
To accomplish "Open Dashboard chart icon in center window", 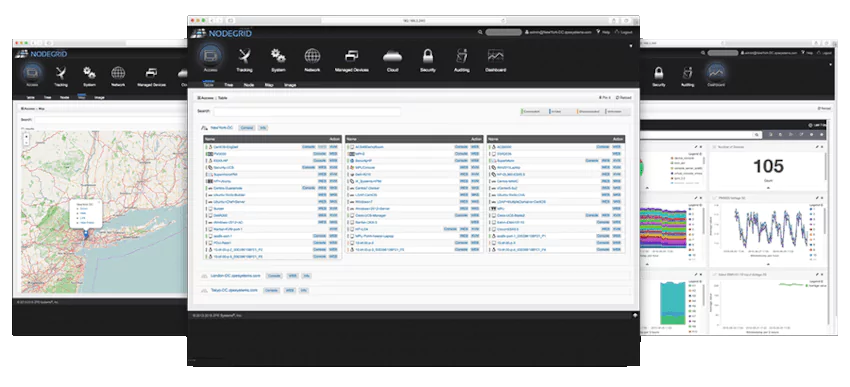I will tap(495, 60).
